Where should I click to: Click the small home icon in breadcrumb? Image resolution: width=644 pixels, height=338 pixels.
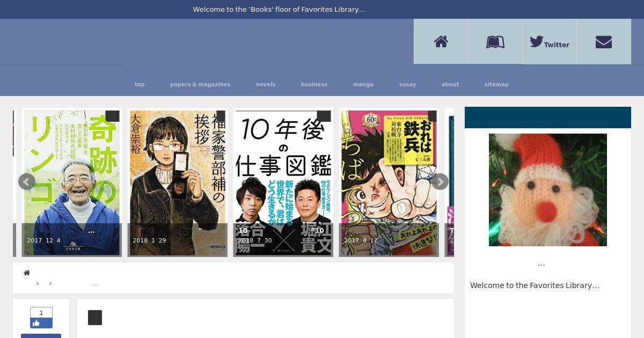[x=27, y=273]
